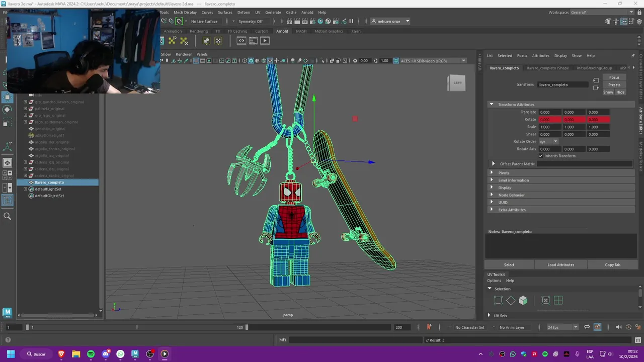Click the Arnold IPR play shelf icon
Image resolution: width=644 pixels, height=362 pixels.
pos(265,41)
